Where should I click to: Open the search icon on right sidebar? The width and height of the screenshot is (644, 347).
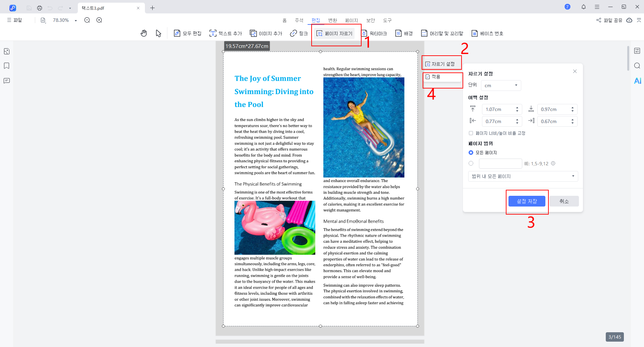pyautogui.click(x=637, y=66)
